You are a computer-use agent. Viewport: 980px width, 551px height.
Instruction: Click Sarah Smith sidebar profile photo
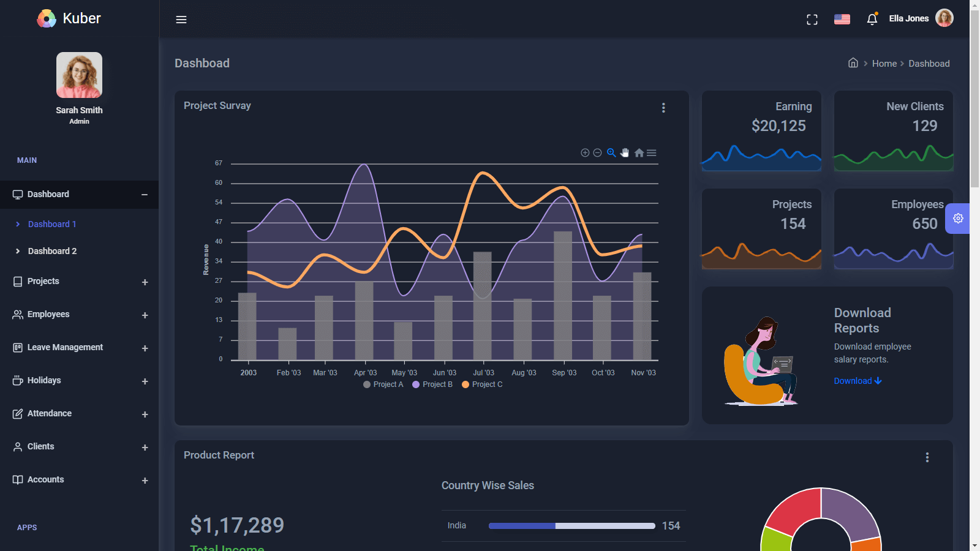click(79, 75)
